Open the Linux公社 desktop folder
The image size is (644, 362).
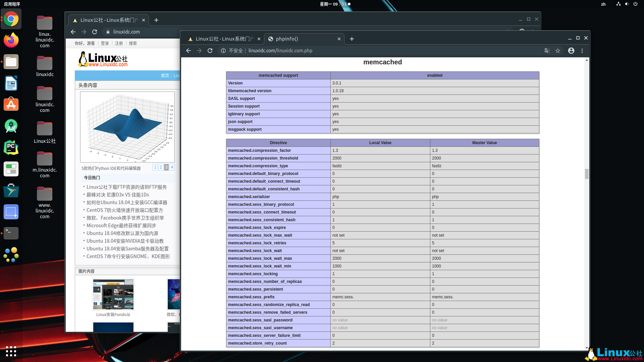pyautogui.click(x=45, y=132)
